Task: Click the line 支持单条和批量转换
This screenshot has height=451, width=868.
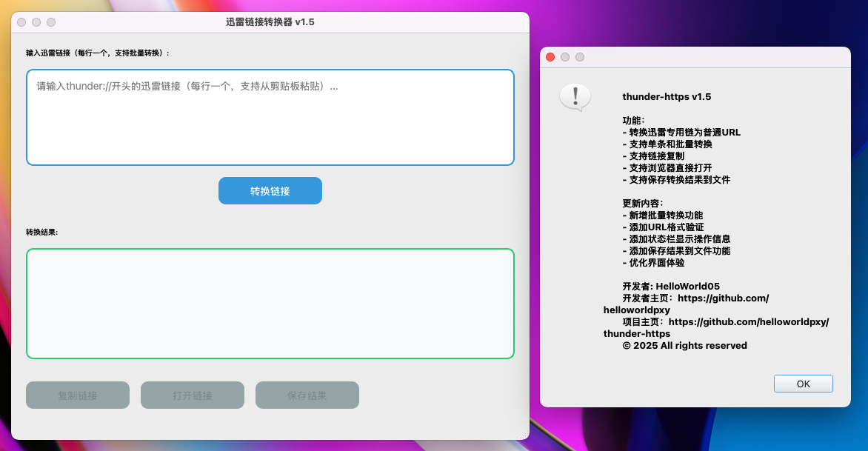Action: pyautogui.click(x=667, y=144)
